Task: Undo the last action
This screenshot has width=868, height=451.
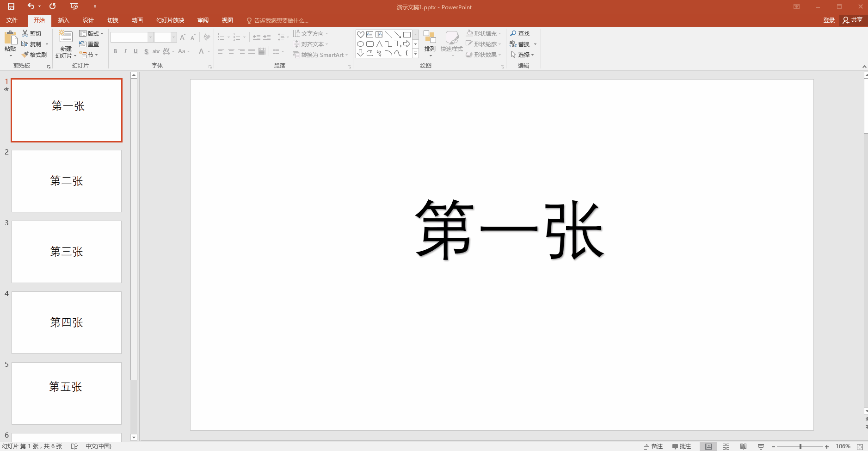Action: tap(31, 6)
